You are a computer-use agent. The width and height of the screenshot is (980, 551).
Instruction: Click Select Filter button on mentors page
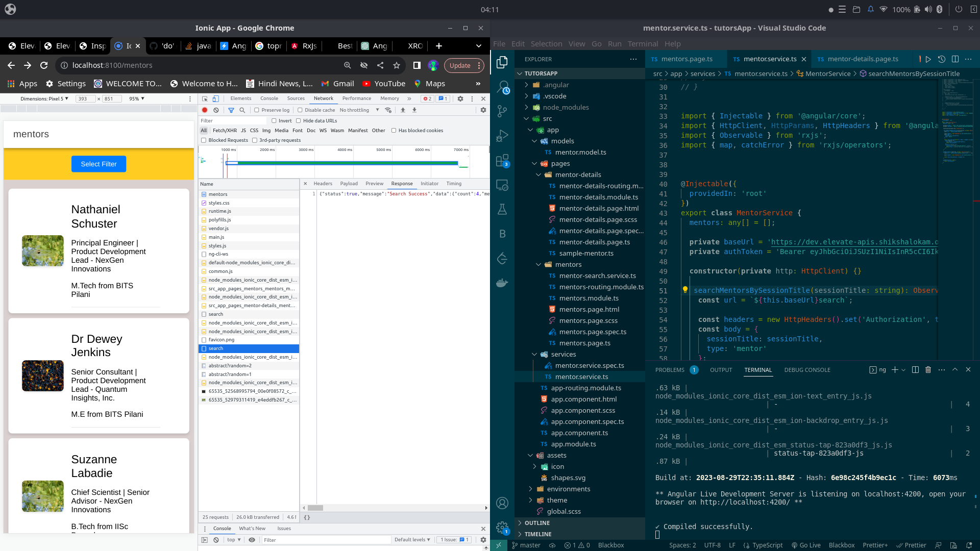tap(99, 164)
